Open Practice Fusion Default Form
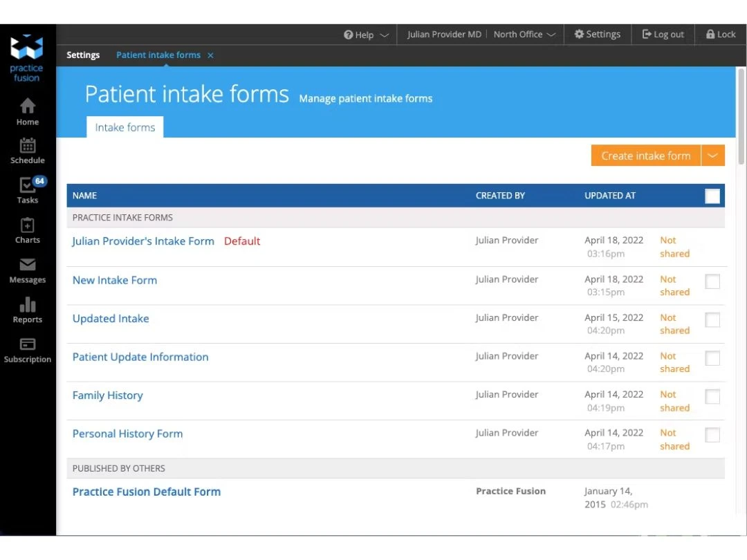Image resolution: width=747 pixels, height=560 pixels. 147,492
